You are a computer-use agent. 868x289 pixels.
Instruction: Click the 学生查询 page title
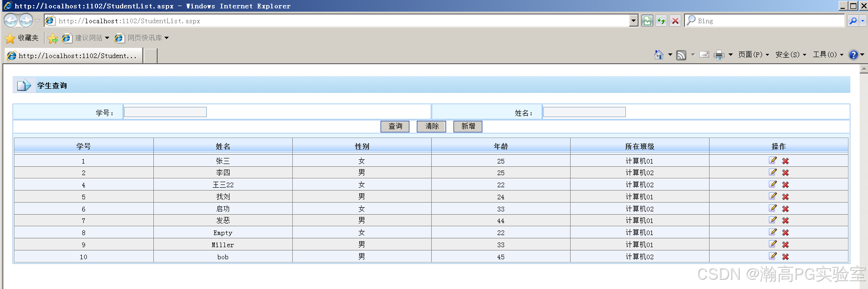point(52,85)
